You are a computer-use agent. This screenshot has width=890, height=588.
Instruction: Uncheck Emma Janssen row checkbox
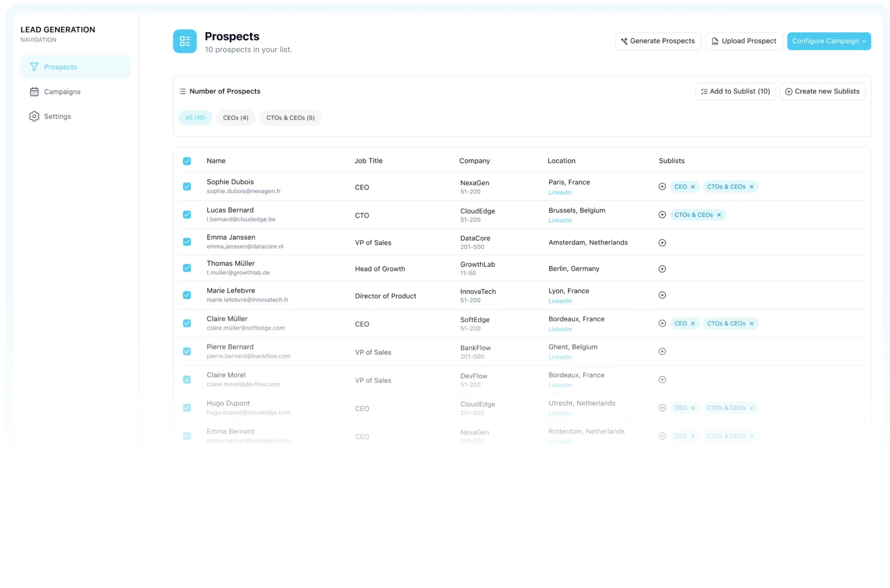pos(187,242)
